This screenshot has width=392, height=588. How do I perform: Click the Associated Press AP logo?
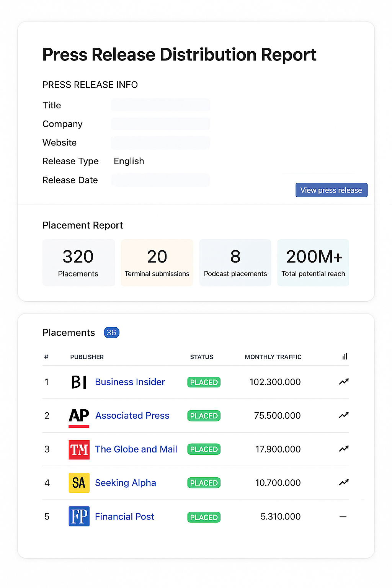click(x=79, y=416)
